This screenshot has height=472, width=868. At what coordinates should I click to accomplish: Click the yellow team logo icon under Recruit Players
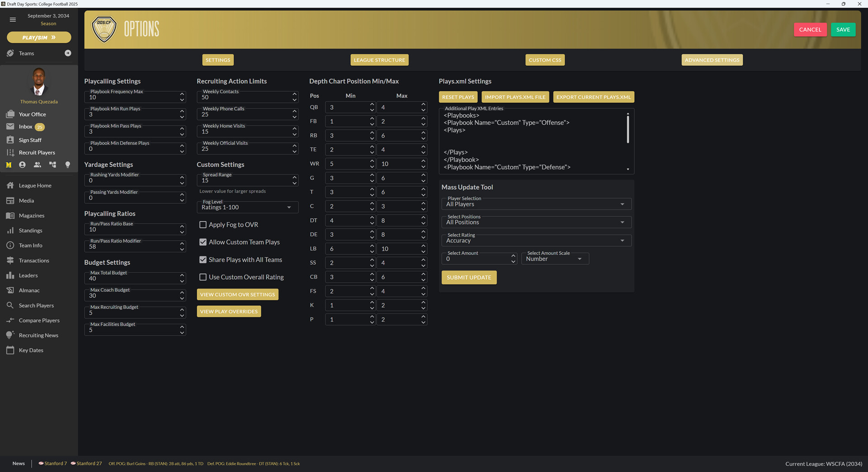click(x=8, y=165)
